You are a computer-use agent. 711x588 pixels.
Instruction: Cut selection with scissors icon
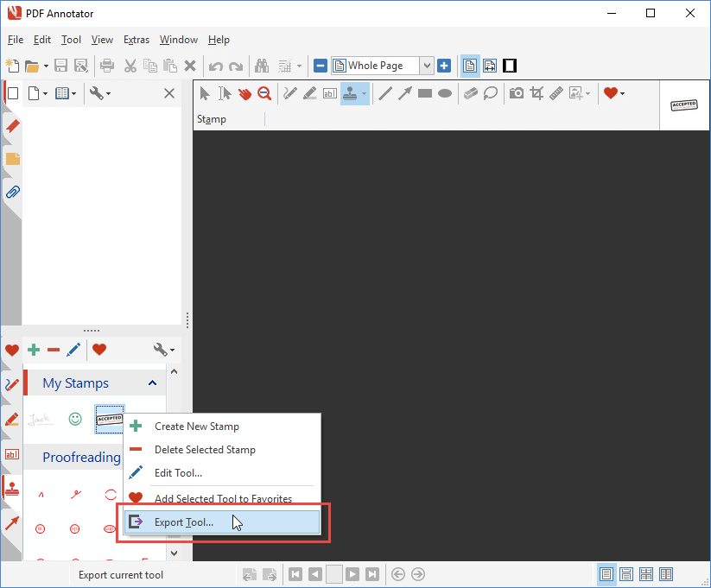(130, 66)
